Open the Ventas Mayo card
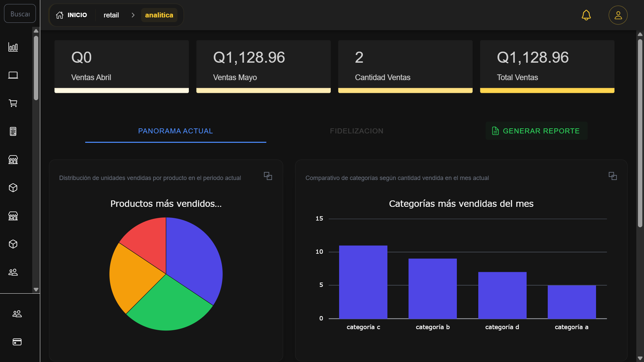644x362 pixels. tap(263, 66)
